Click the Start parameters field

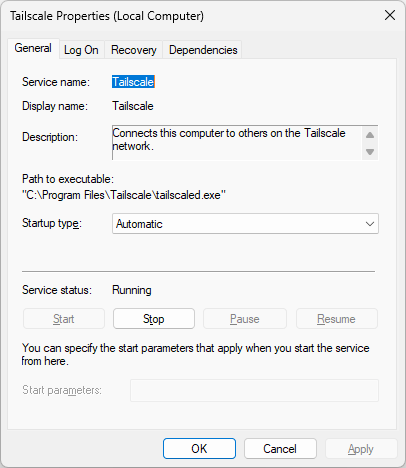click(254, 390)
